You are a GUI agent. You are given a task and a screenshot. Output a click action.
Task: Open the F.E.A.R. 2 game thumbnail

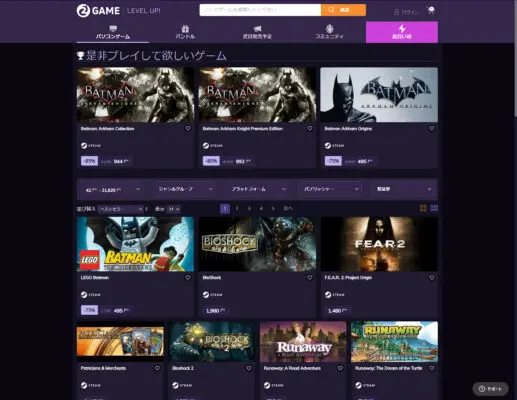(379, 244)
